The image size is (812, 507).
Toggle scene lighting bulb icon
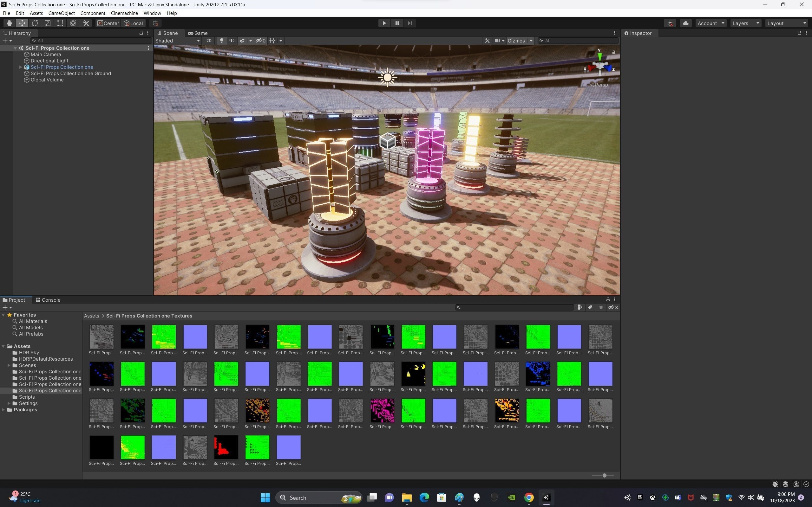(221, 41)
